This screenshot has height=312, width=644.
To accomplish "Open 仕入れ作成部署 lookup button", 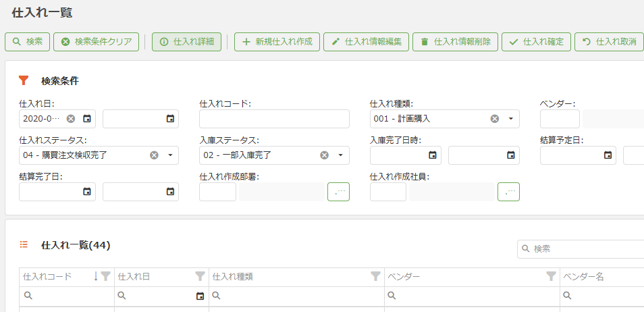I will (x=338, y=192).
